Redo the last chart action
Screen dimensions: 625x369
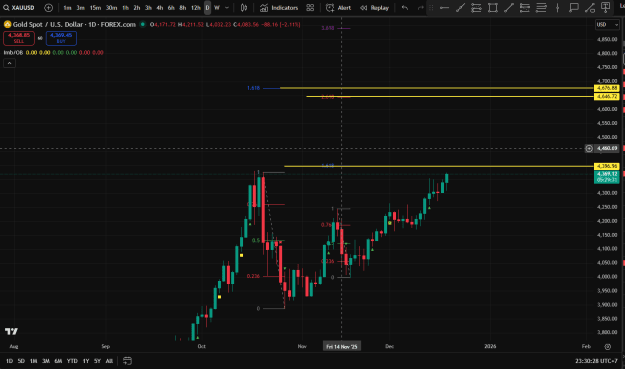point(421,8)
